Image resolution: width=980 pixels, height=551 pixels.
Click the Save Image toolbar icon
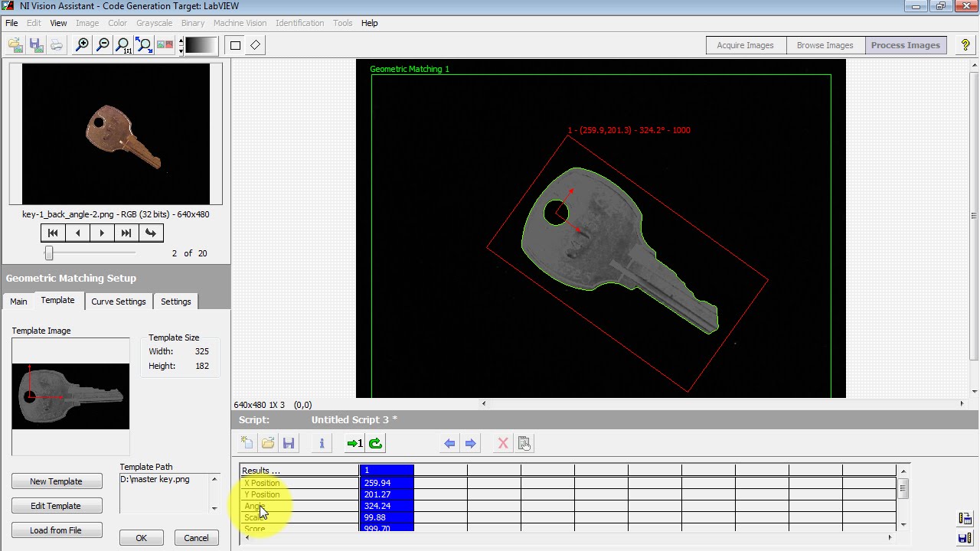point(36,45)
